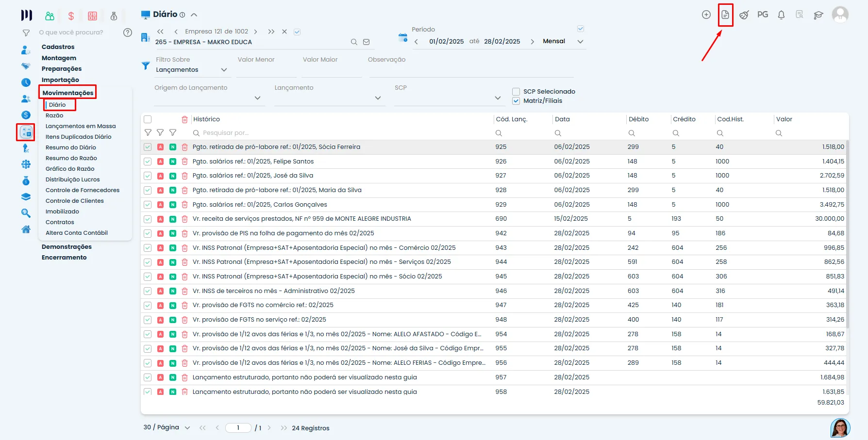Screen dimensions: 868x440
Task: Open the document report icon in the top bar
Action: click(x=725, y=15)
